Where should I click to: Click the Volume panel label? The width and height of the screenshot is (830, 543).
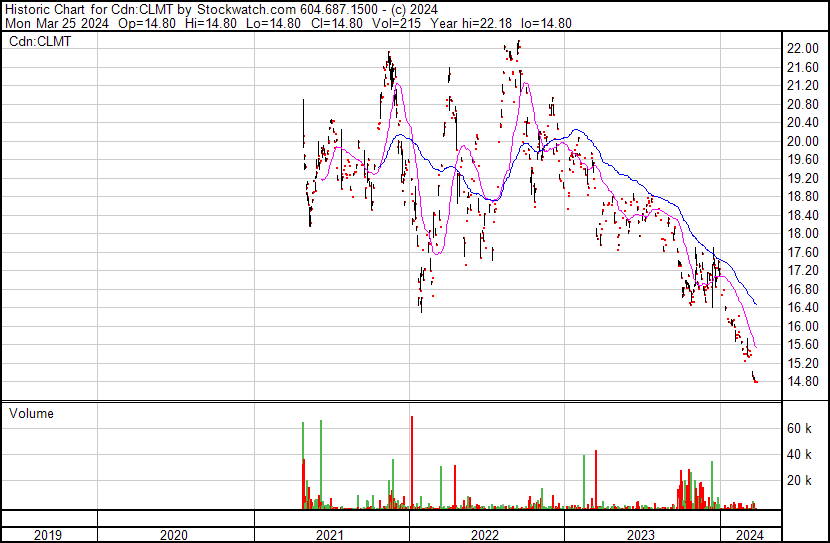[31, 413]
